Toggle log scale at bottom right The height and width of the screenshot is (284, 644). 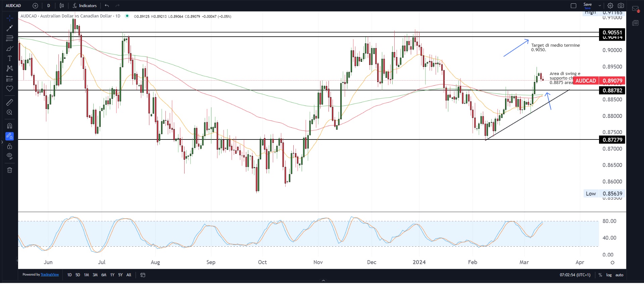(609, 275)
